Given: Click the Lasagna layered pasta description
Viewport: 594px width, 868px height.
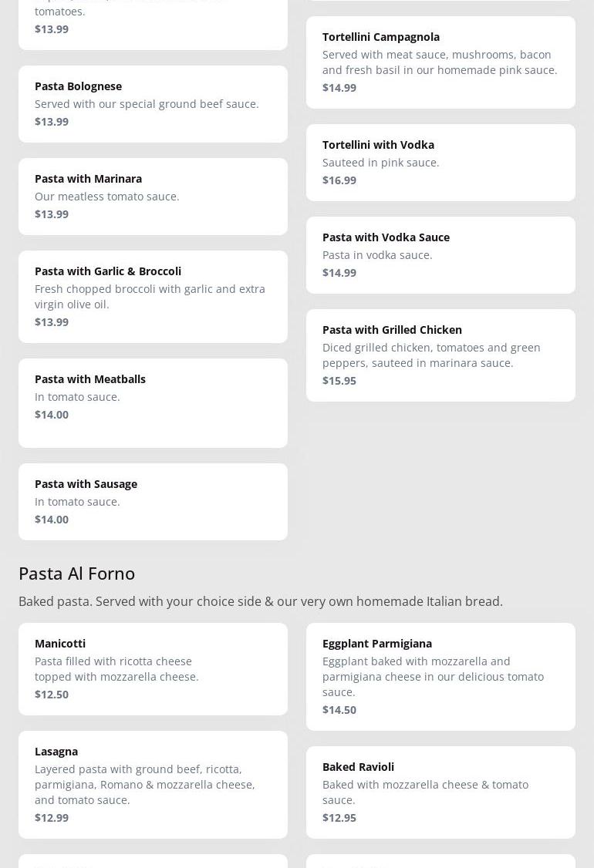Looking at the screenshot, I should pyautogui.click(x=144, y=785).
